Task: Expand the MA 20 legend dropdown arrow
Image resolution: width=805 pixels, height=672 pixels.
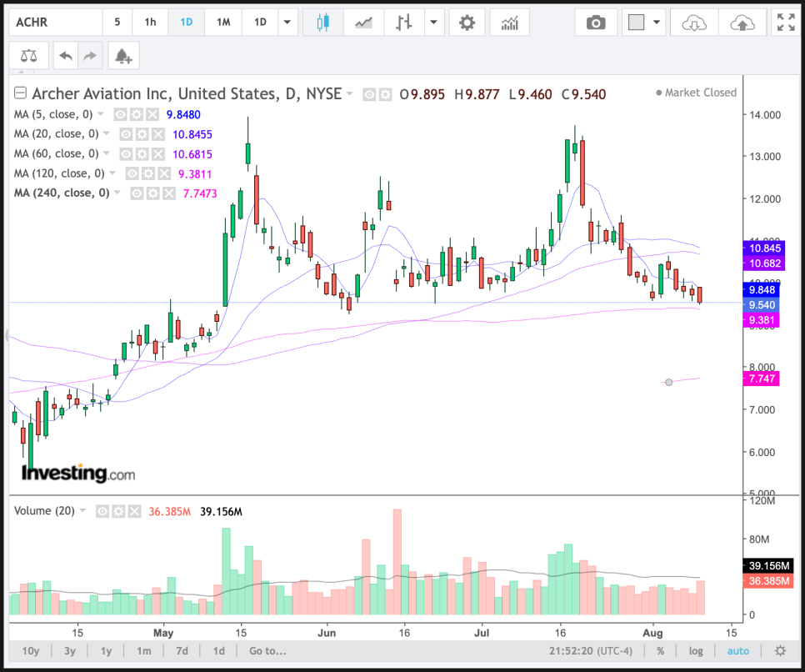Action: (x=107, y=133)
